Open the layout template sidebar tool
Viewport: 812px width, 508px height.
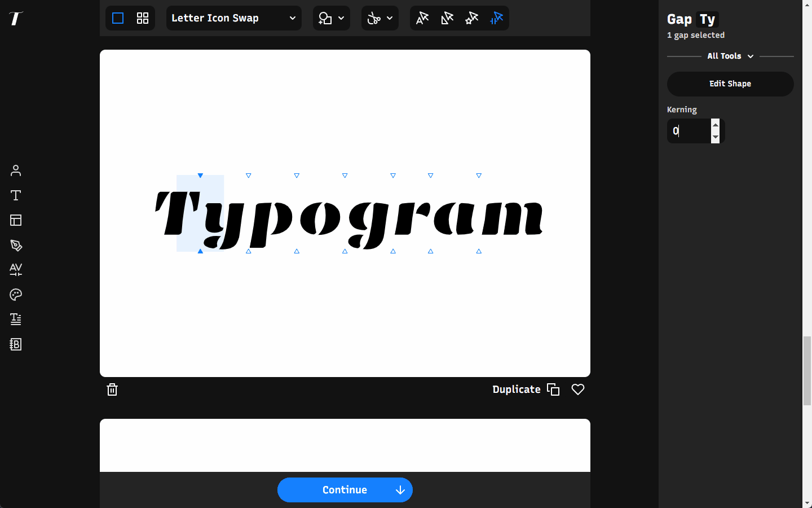click(16, 220)
